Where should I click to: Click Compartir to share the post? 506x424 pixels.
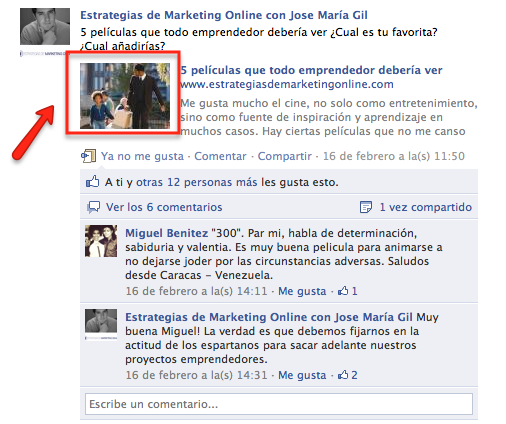coord(285,156)
